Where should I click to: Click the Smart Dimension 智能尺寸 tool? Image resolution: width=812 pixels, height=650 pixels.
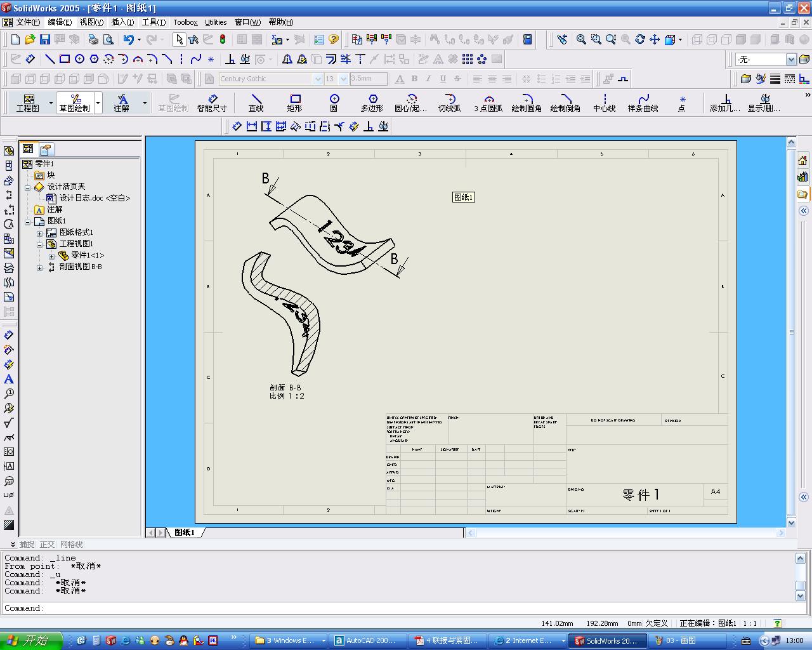[212, 103]
